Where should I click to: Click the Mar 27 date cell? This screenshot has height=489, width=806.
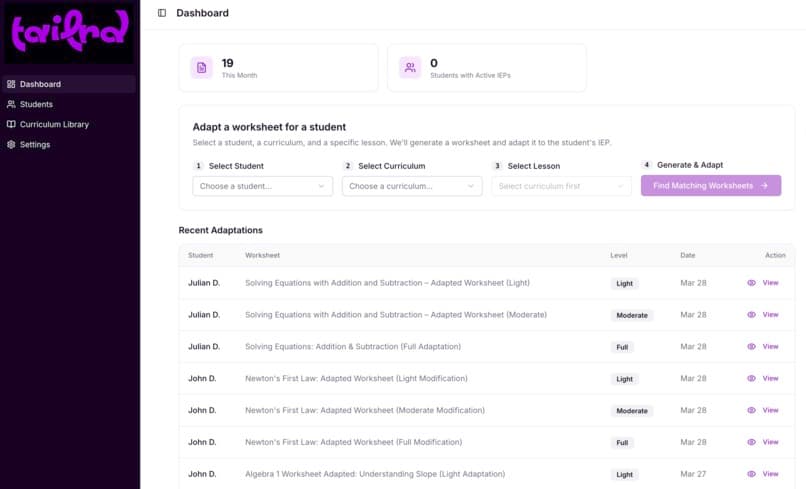tap(693, 474)
